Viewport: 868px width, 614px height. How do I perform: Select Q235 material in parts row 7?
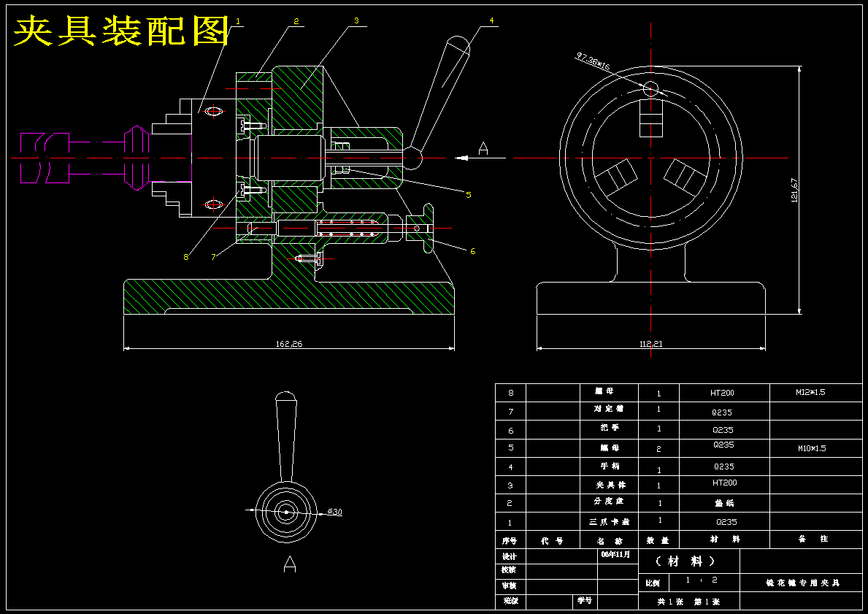pos(723,412)
